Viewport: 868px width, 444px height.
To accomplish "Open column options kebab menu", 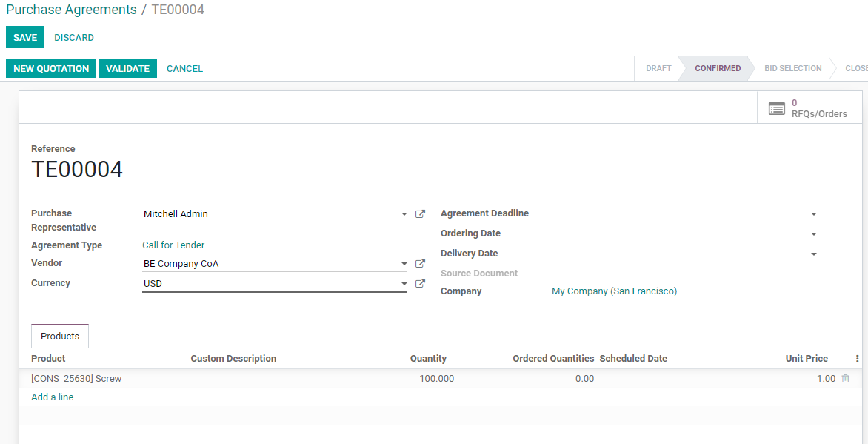I will pos(857,359).
